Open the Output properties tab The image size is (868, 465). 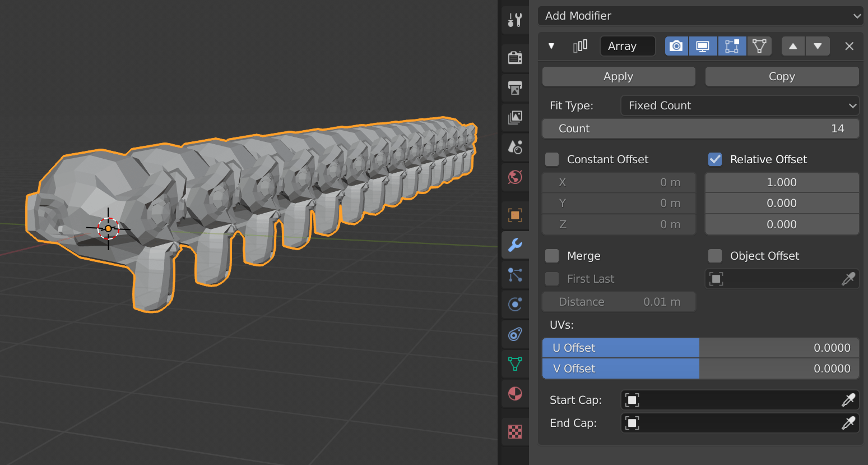click(515, 88)
